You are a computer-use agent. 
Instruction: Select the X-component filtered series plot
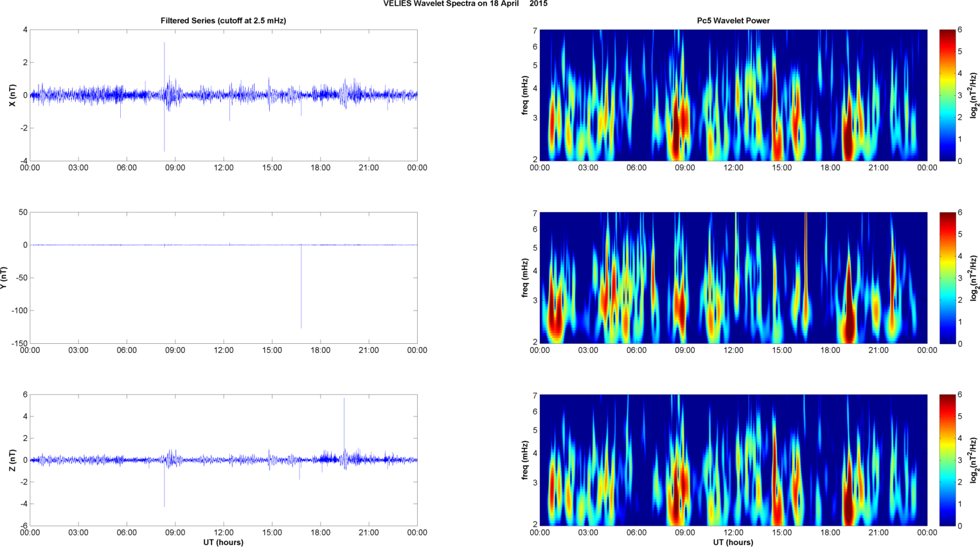coord(224,95)
